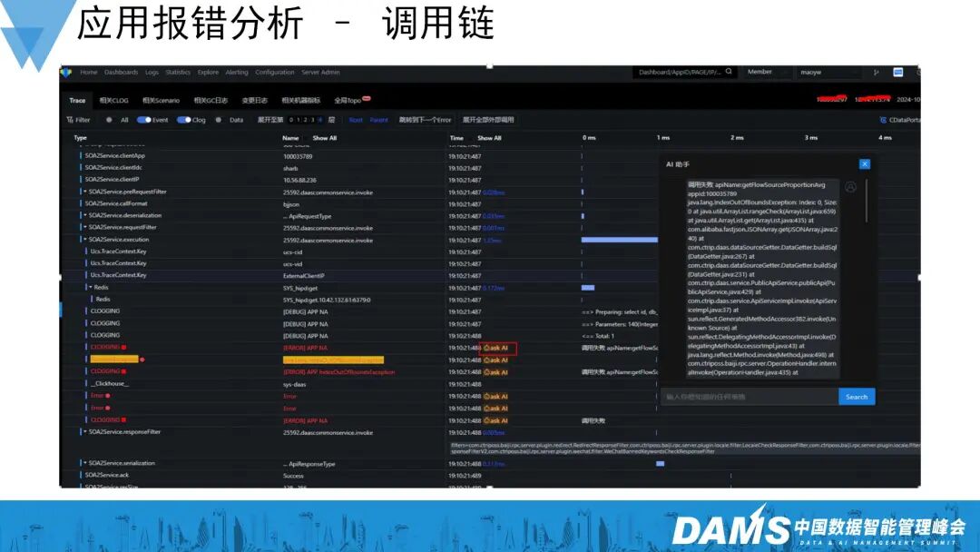Close the AI 助手 panel
The width and height of the screenshot is (980, 552).
click(x=865, y=163)
